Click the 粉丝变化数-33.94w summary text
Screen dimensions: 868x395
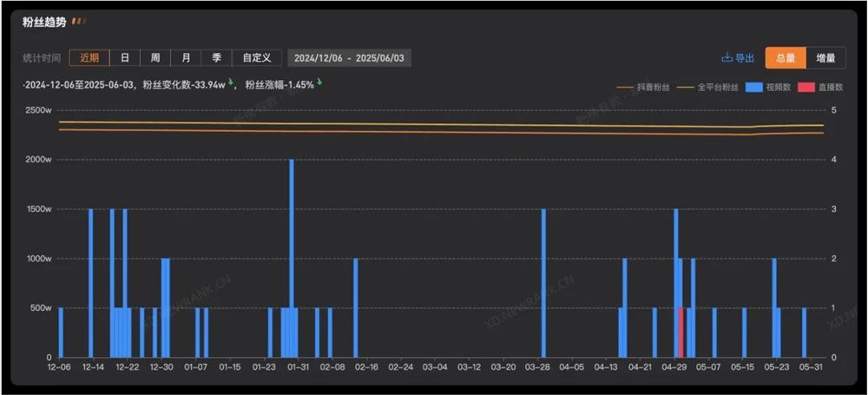pyautogui.click(x=184, y=85)
